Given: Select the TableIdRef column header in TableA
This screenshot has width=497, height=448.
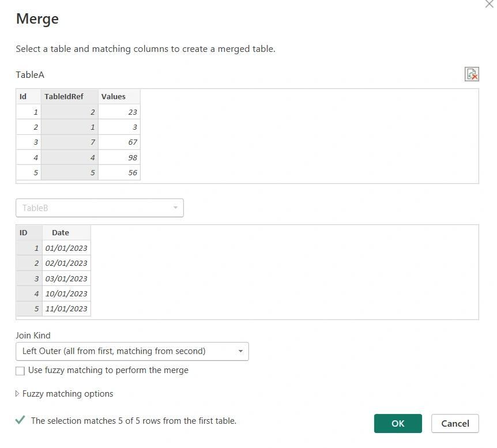Looking at the screenshot, I should click(69, 97).
